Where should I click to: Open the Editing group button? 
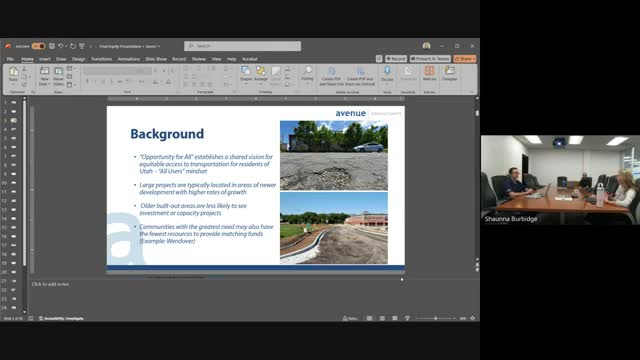tap(307, 73)
